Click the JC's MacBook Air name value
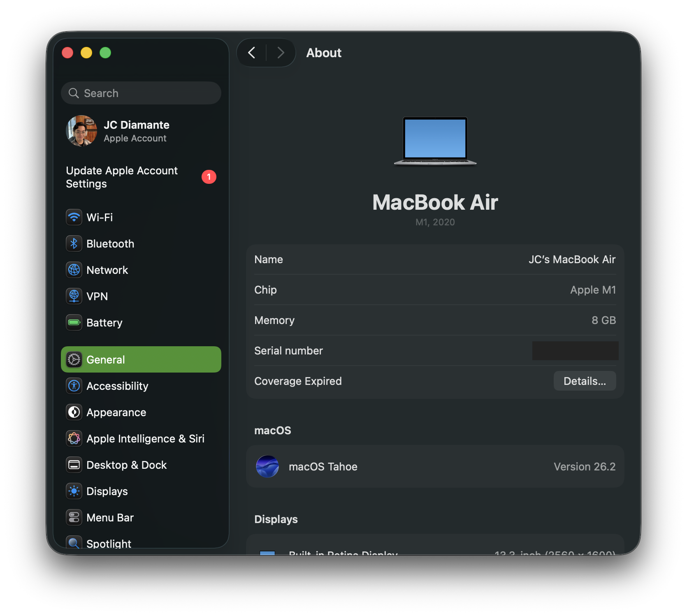Image resolution: width=687 pixels, height=616 pixels. [572, 259]
